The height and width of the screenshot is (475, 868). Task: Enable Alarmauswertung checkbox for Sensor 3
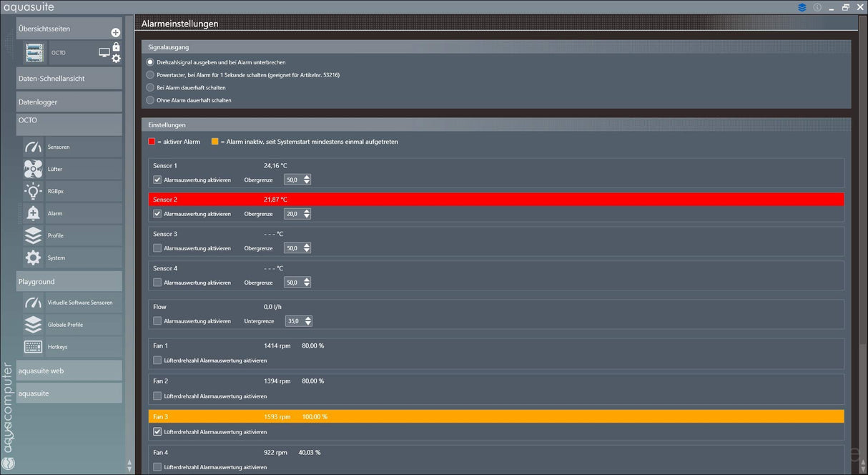(x=157, y=248)
